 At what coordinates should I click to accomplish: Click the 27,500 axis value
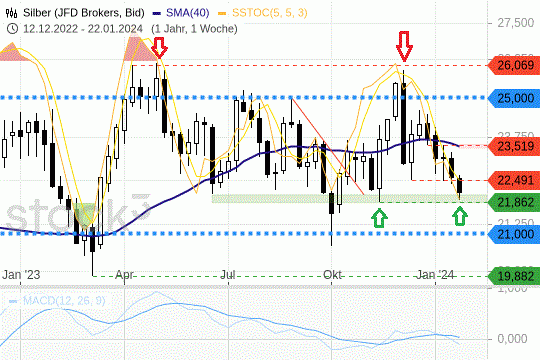pyautogui.click(x=516, y=23)
